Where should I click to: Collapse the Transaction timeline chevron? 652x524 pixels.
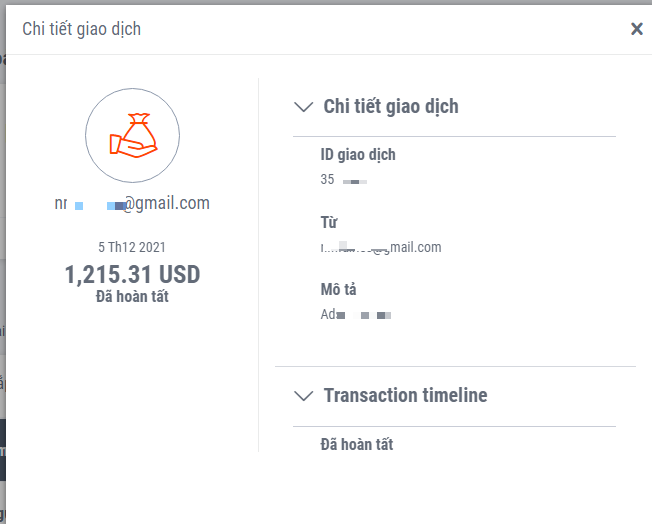pyautogui.click(x=304, y=396)
